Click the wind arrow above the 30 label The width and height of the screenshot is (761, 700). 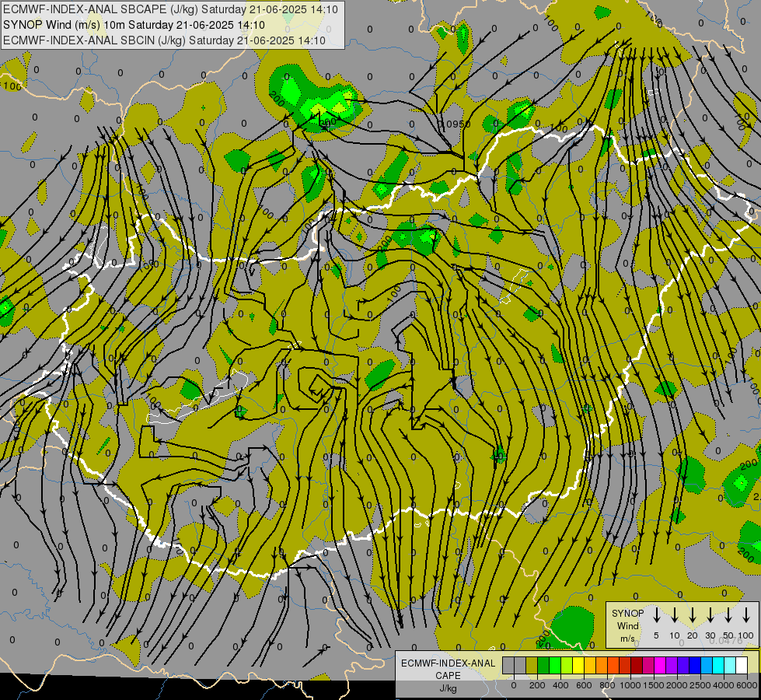click(710, 615)
